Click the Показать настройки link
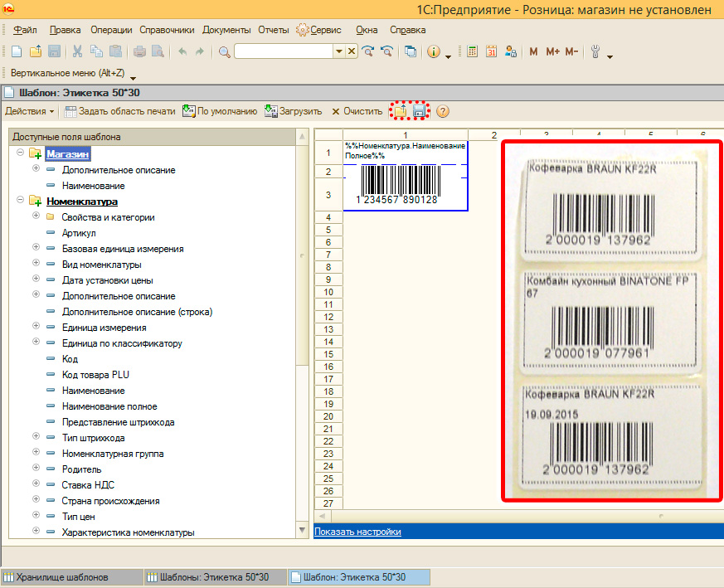The width and height of the screenshot is (724, 588). (357, 532)
